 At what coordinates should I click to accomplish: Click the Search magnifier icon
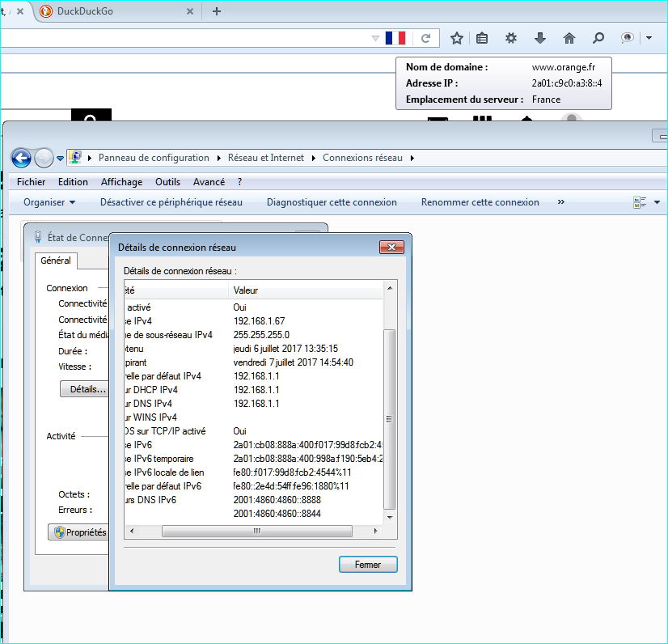pos(598,37)
